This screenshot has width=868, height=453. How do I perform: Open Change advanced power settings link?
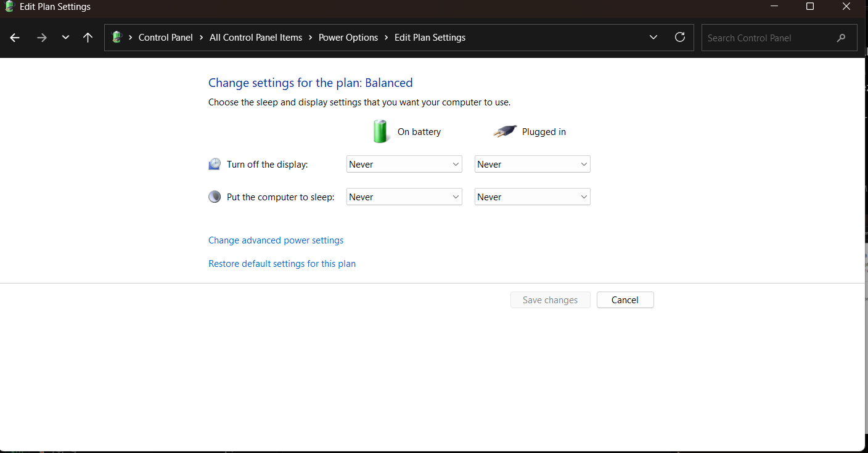pyautogui.click(x=276, y=240)
